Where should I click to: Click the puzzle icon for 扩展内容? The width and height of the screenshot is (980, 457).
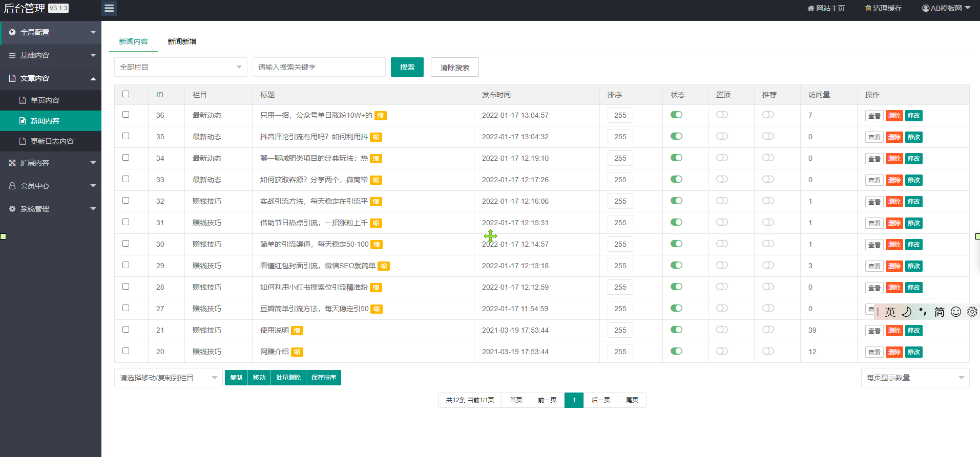click(12, 163)
